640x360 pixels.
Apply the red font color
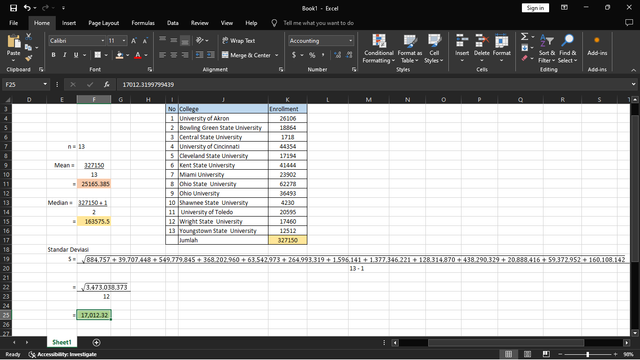[x=138, y=55]
